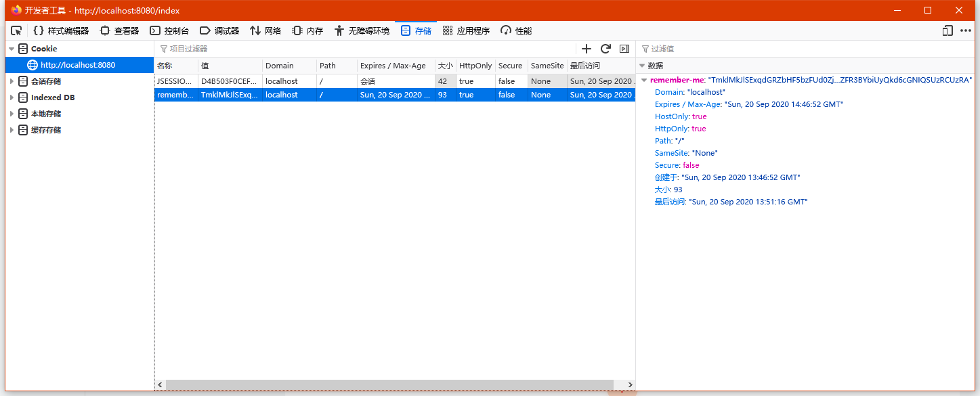Expand the 会话存储 session storage node
Image resolution: width=980 pixels, height=396 pixels.
coord(12,81)
